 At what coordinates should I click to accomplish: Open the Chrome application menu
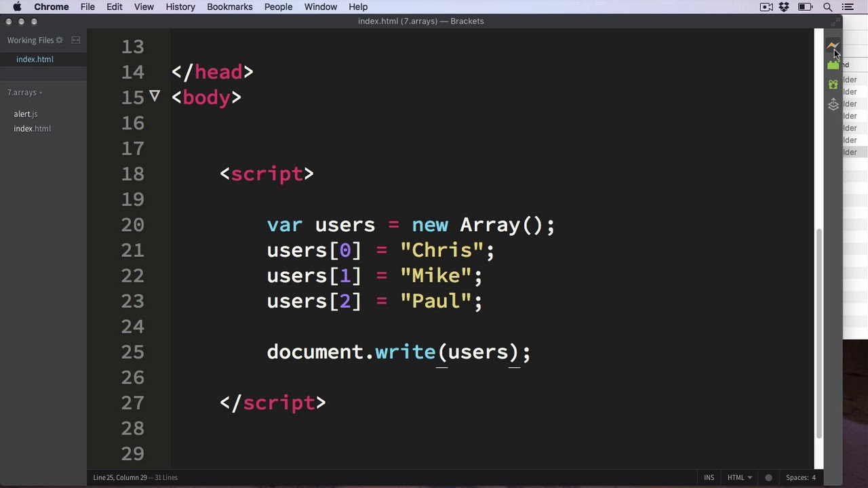[52, 7]
